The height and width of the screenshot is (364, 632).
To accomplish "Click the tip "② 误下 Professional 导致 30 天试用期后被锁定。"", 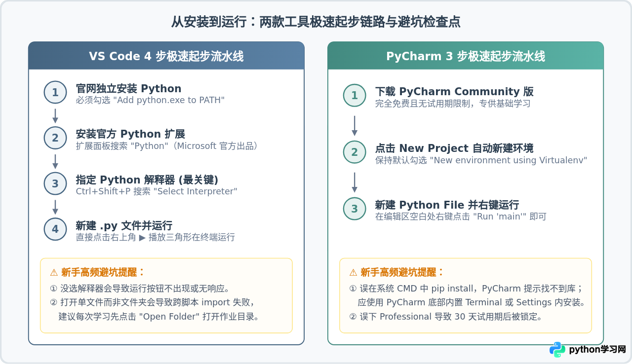I will pyautogui.click(x=446, y=316).
